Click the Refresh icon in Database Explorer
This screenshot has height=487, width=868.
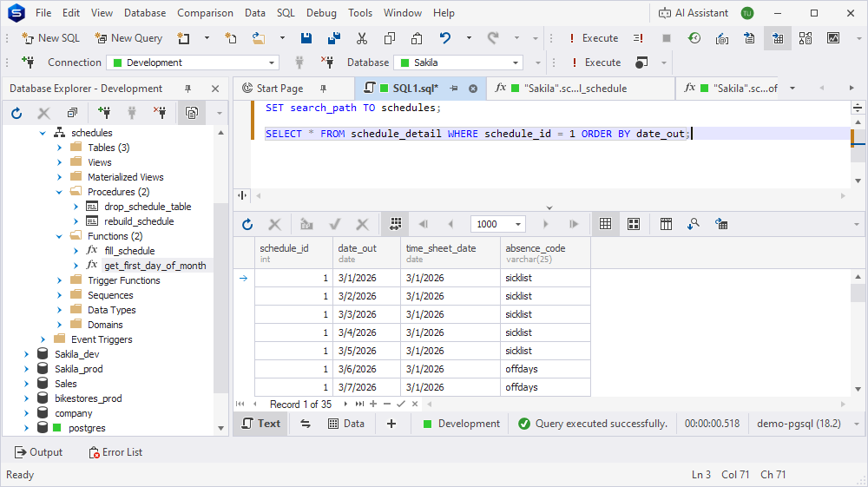click(16, 114)
